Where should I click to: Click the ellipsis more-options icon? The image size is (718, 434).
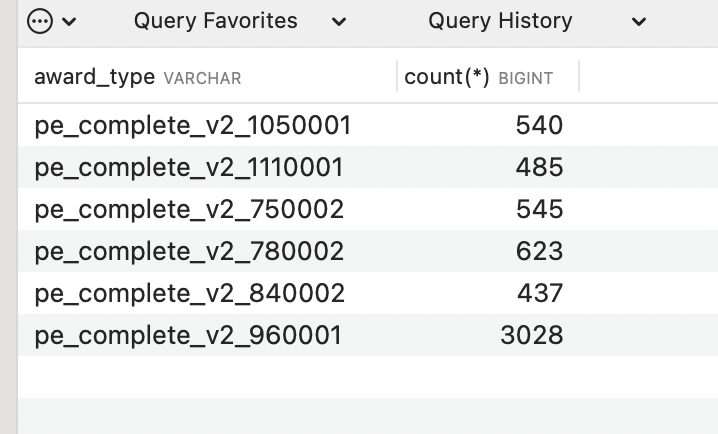(x=41, y=21)
